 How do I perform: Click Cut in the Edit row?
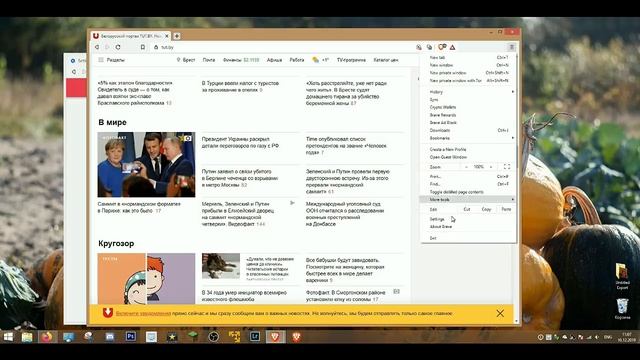pyautogui.click(x=467, y=209)
